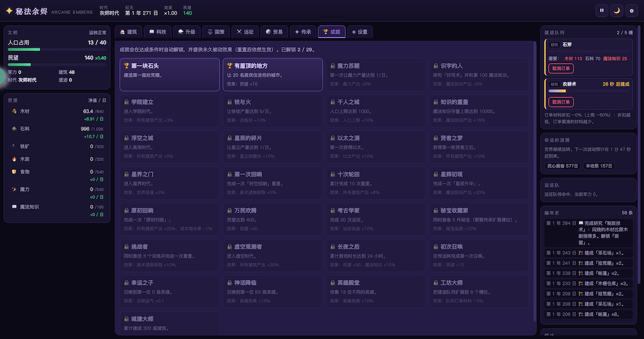
Task: Click the trophy icon on 有屋顶的地方
Action: point(230,66)
